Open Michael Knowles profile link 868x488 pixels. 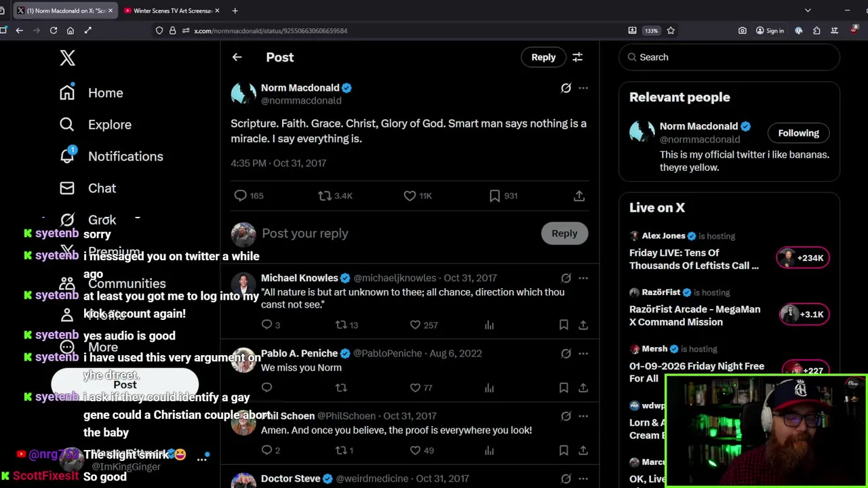click(299, 278)
